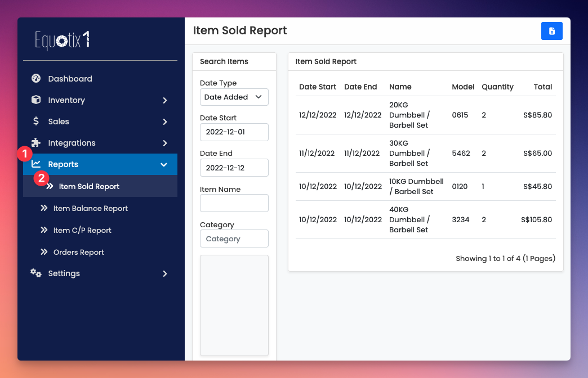
Task: Select the Item C/P Report link
Action: click(82, 230)
